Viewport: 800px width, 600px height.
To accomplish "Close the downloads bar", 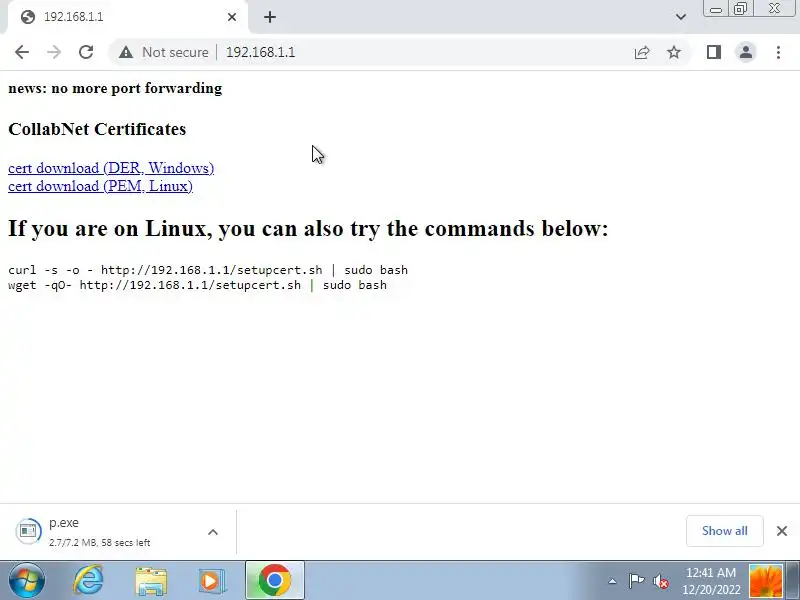I will click(782, 531).
